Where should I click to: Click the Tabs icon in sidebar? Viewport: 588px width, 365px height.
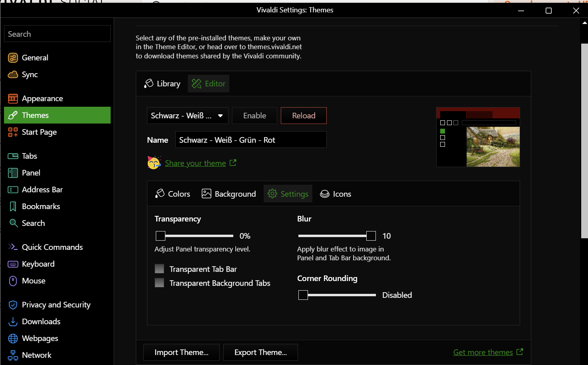tap(13, 156)
